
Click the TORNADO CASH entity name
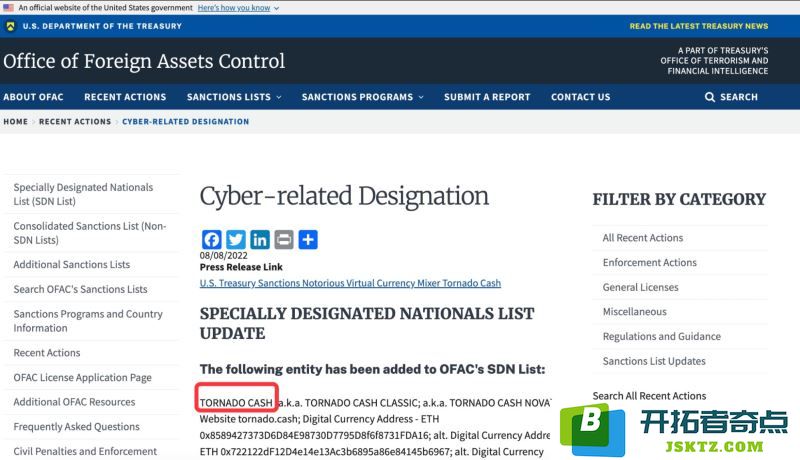(236, 402)
